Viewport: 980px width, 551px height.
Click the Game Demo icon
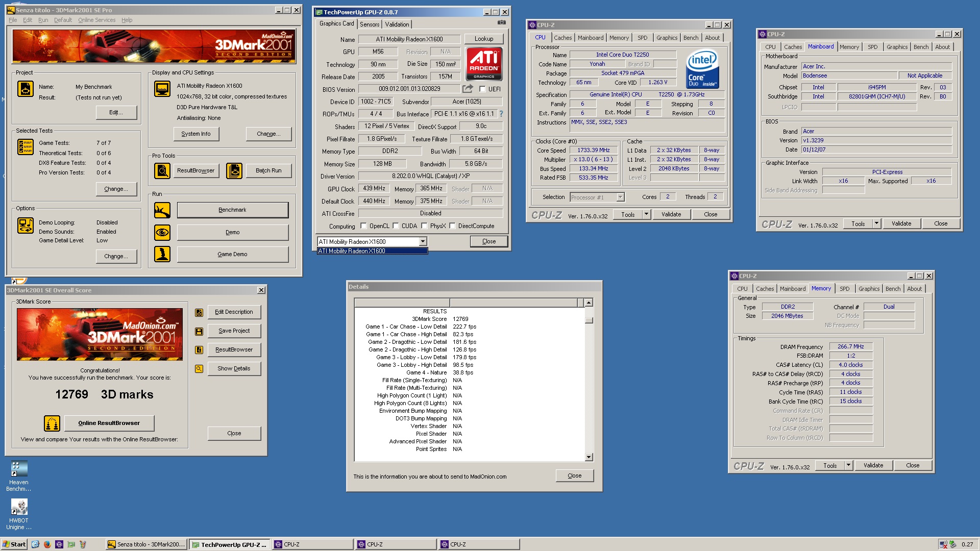[x=162, y=254]
